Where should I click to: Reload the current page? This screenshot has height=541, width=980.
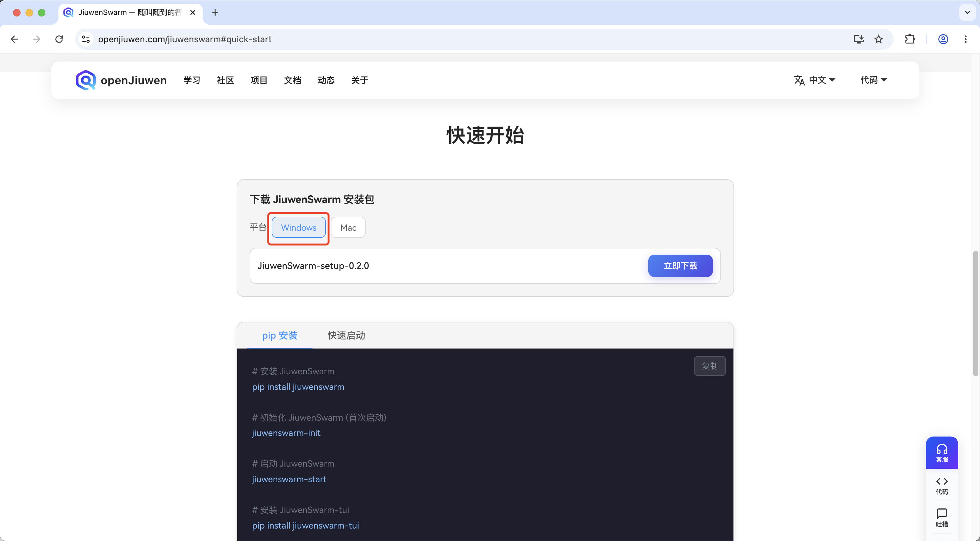pos(59,39)
